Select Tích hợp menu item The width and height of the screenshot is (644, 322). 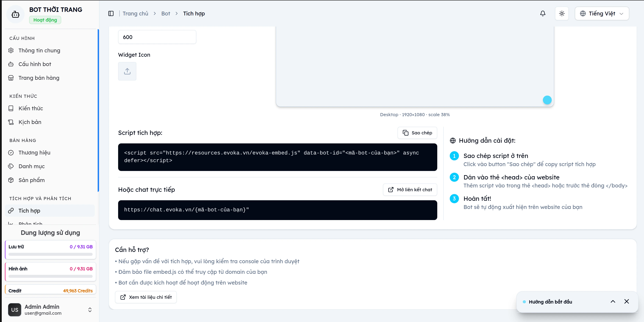[50, 211]
